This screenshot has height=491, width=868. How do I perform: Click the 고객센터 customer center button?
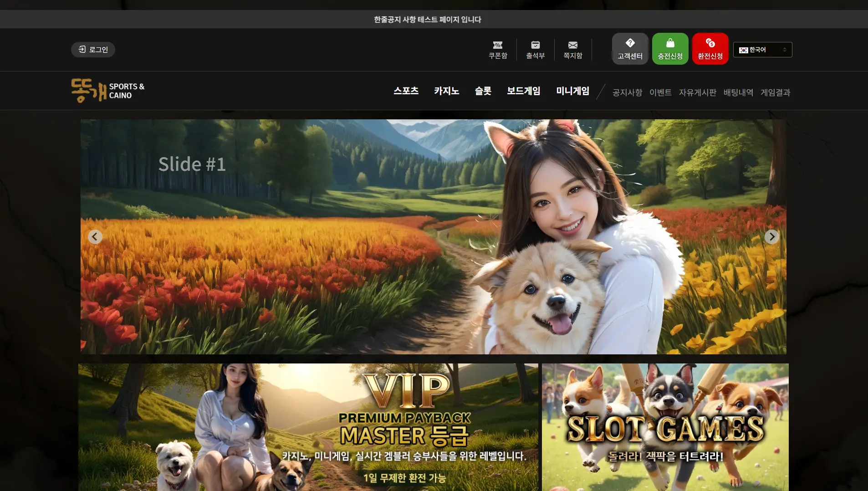coord(630,49)
